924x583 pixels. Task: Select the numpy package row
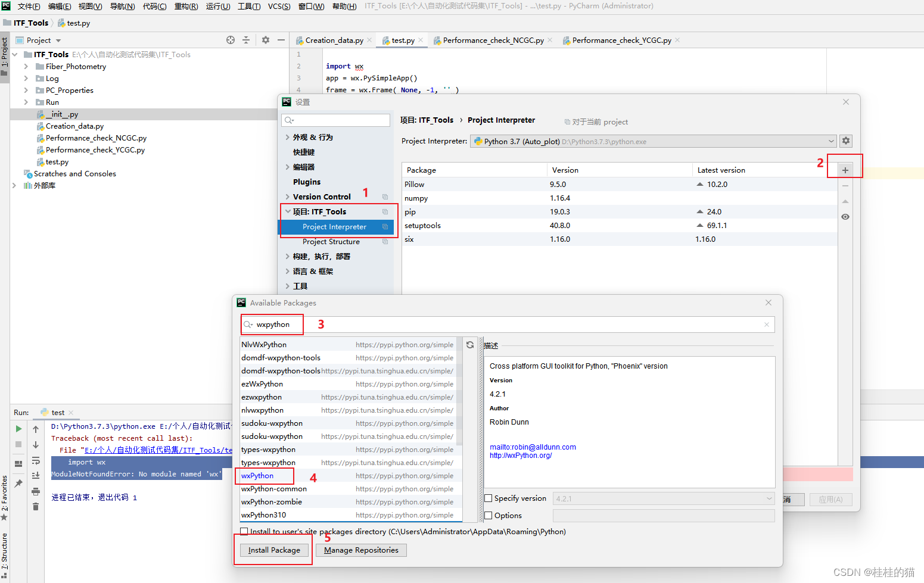[x=620, y=198]
